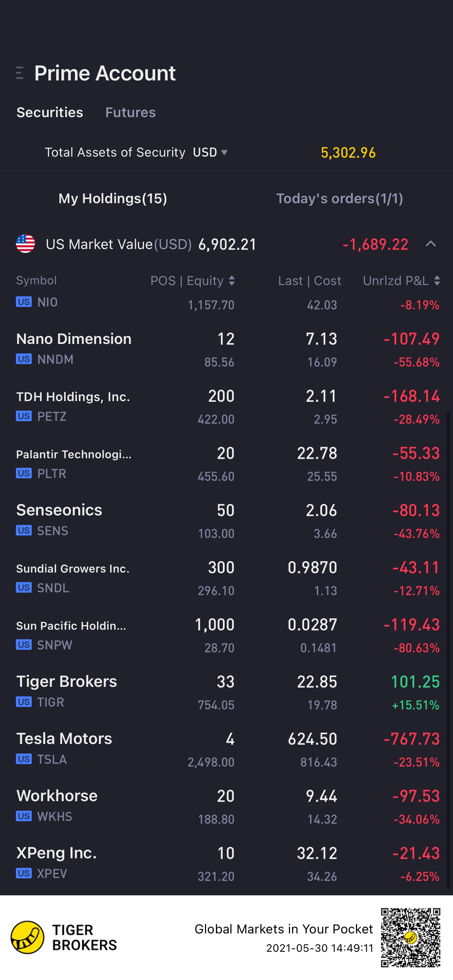Viewport: 453px width, 980px height.
Task: Tap the US badge next to TSLA
Action: (x=24, y=759)
